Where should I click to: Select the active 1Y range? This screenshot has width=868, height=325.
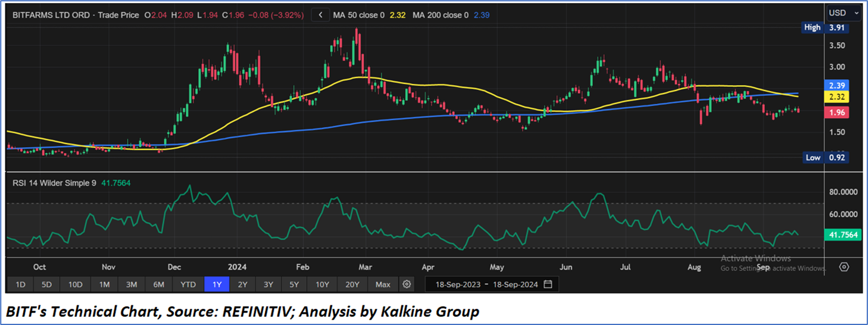[x=217, y=285]
